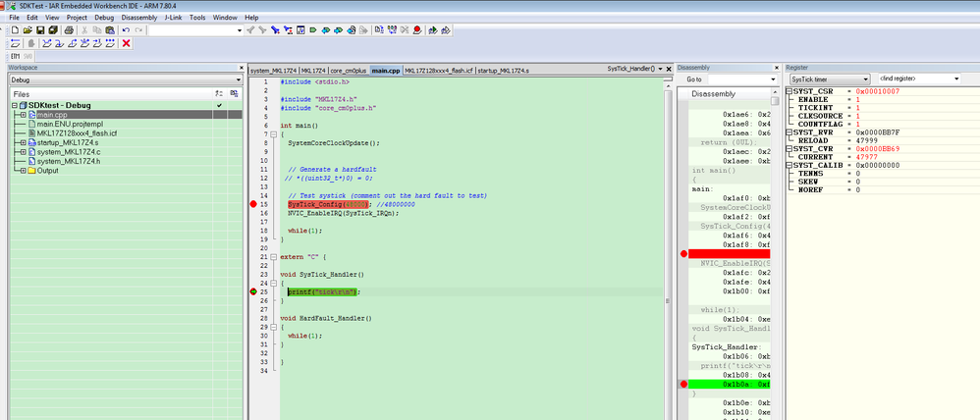Click the New document toolbar icon

(15, 29)
